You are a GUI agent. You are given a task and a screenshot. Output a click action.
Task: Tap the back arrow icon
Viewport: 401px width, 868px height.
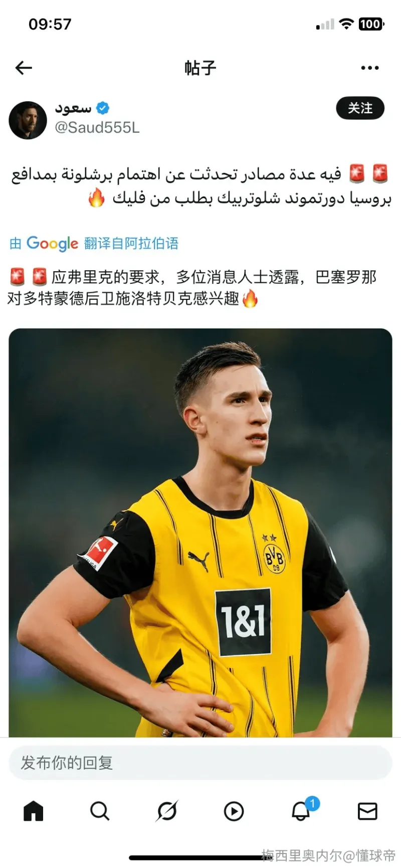[x=24, y=68]
